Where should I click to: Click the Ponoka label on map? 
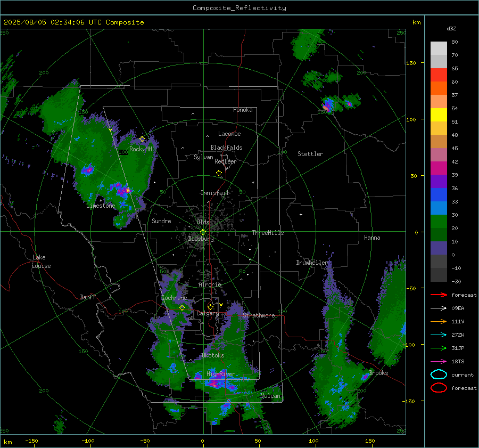pos(243,110)
